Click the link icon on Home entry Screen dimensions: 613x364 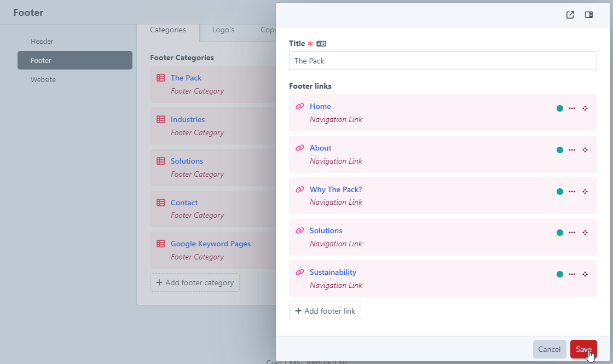[x=299, y=106]
